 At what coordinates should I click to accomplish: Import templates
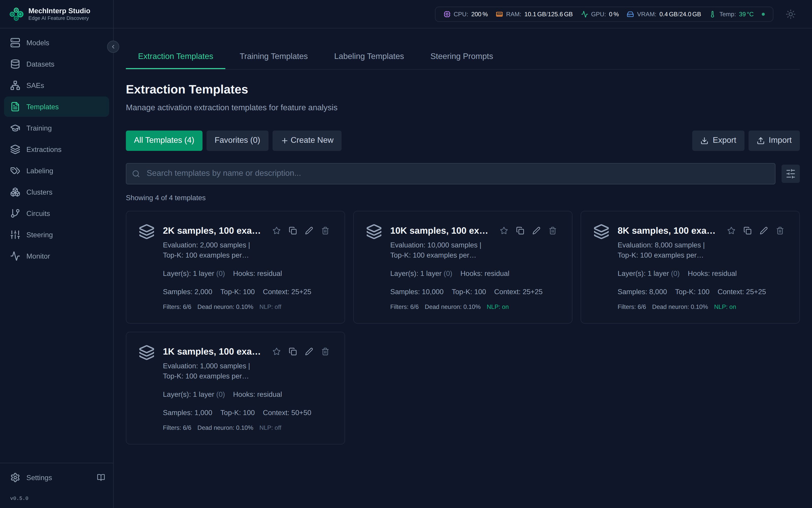(x=774, y=140)
